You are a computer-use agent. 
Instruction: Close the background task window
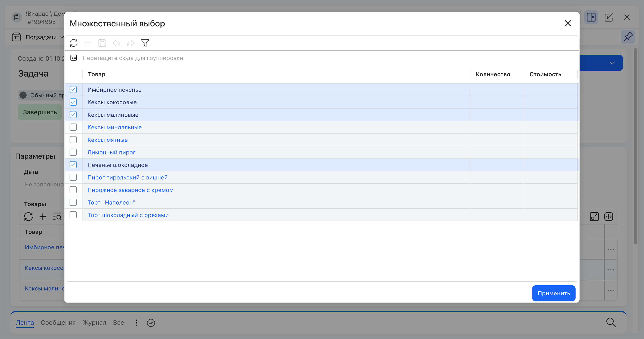coord(627,17)
